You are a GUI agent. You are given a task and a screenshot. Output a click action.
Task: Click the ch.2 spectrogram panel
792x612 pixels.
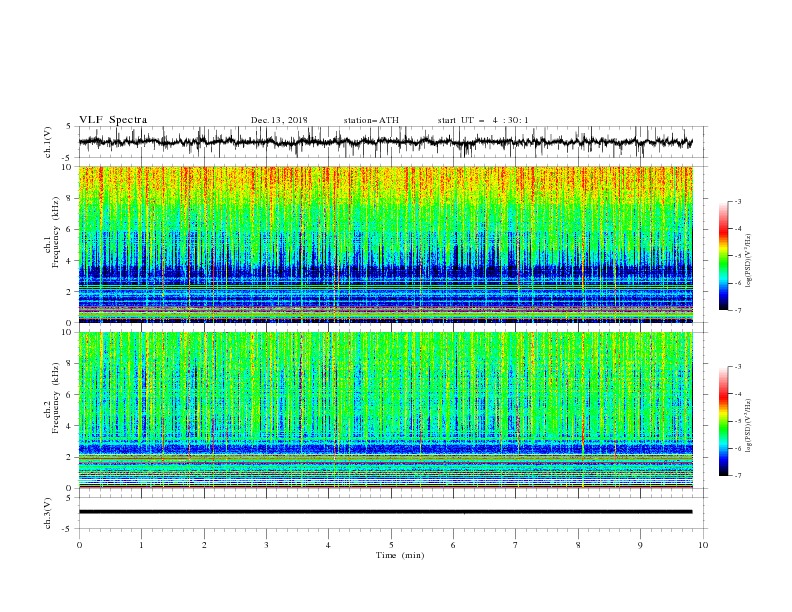pyautogui.click(x=386, y=410)
